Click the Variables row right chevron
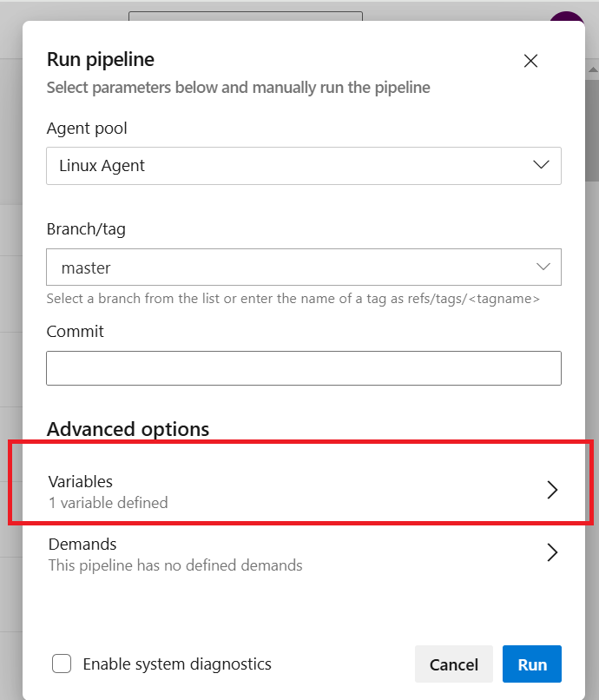599x700 pixels. pyautogui.click(x=552, y=490)
